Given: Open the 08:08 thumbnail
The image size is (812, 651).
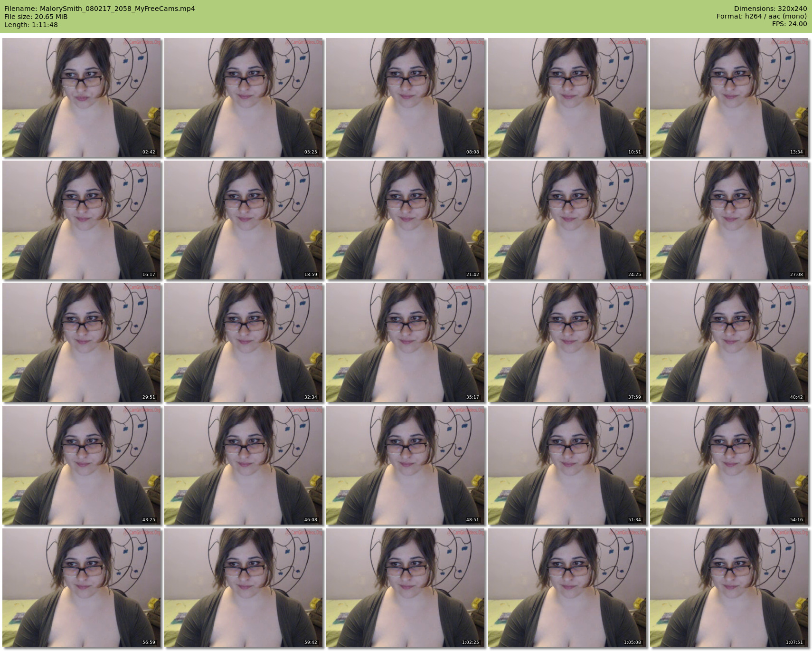Looking at the screenshot, I should tap(406, 97).
